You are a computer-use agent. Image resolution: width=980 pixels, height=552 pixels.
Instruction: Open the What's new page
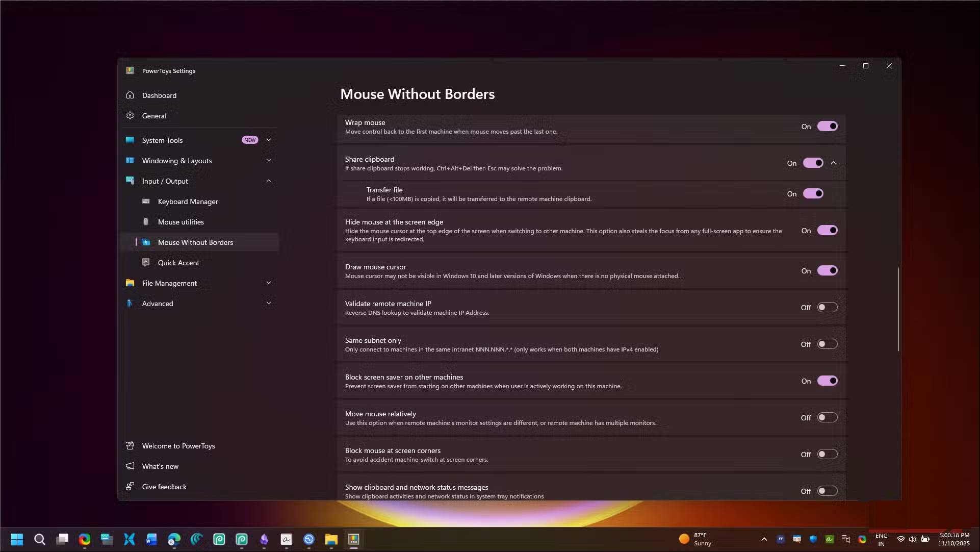tap(160, 466)
